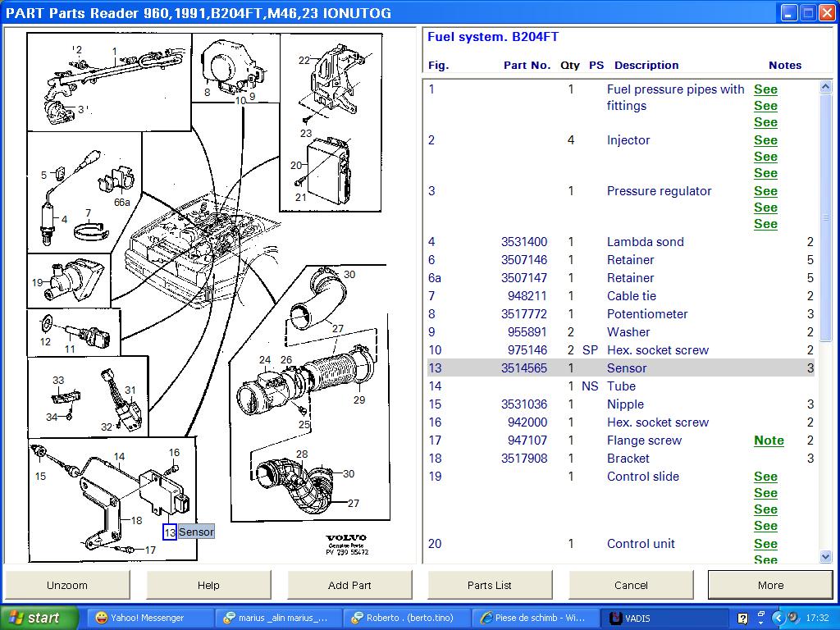Switch to Roberto (berto.tino) taskbar item

click(x=406, y=618)
